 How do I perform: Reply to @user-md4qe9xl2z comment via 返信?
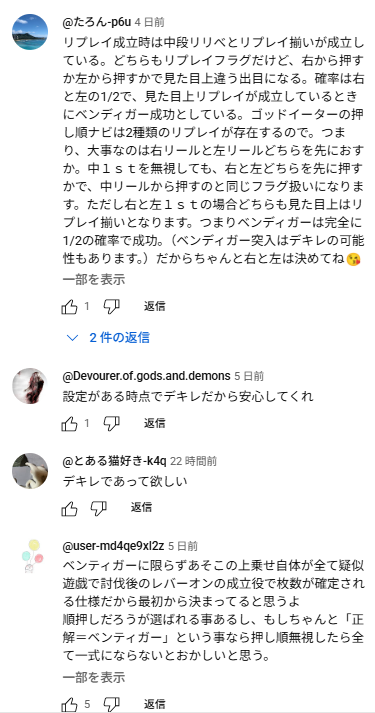click(155, 704)
